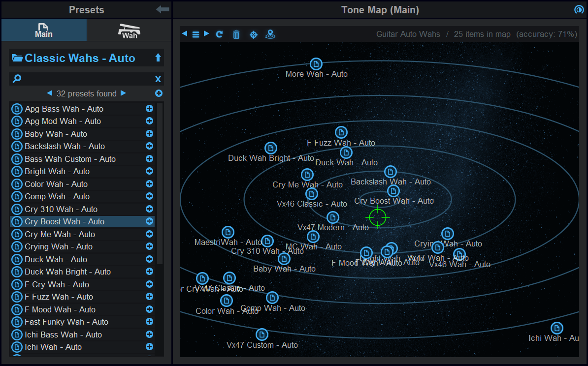Image resolution: width=588 pixels, height=366 pixels.
Task: Add Comp Wah - Auto with its plus icon
Action: pos(149,196)
